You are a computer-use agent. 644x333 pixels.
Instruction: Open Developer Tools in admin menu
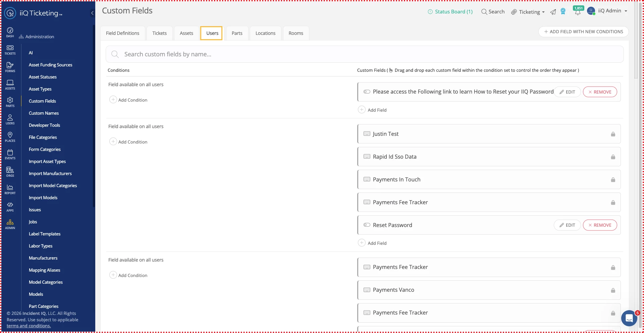[44, 125]
